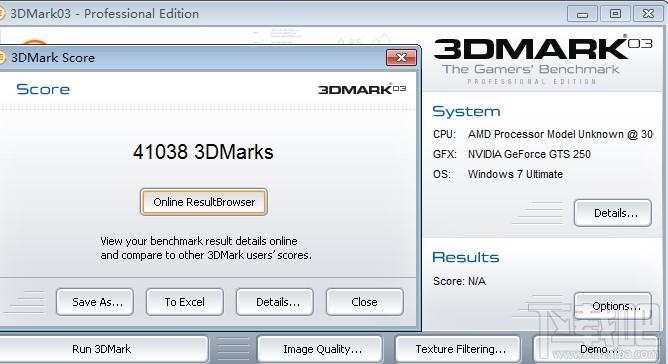This screenshot has width=668, height=364.
Task: Click the Score heading in dialog
Action: [x=43, y=89]
